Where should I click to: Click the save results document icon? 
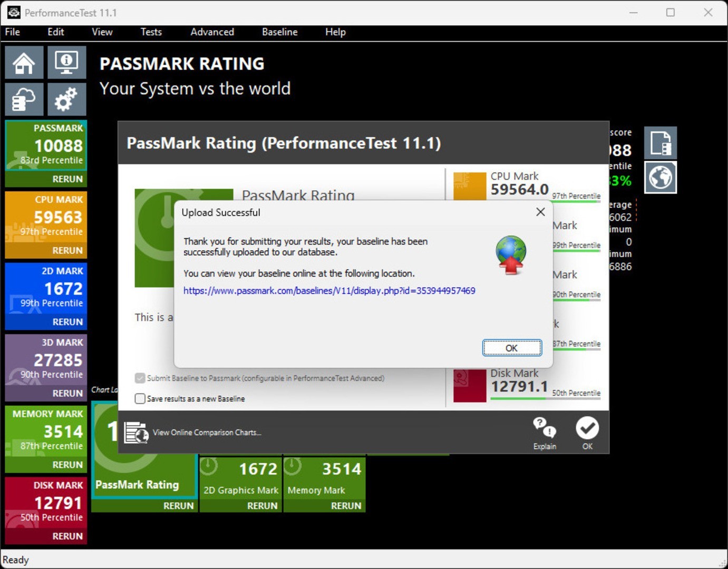661,143
